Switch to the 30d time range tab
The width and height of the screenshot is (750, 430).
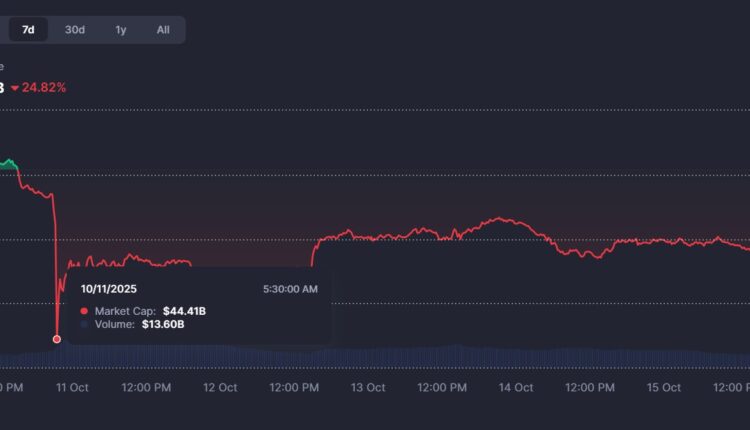[75, 30]
